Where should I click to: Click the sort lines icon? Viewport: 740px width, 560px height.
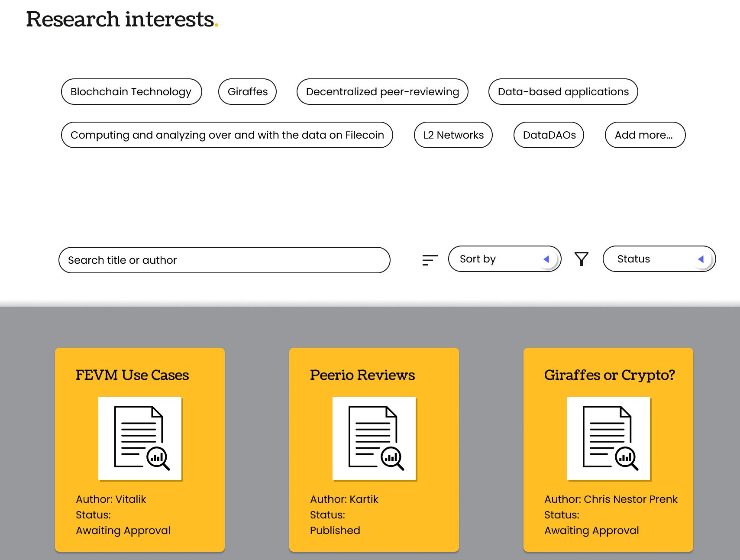point(430,260)
